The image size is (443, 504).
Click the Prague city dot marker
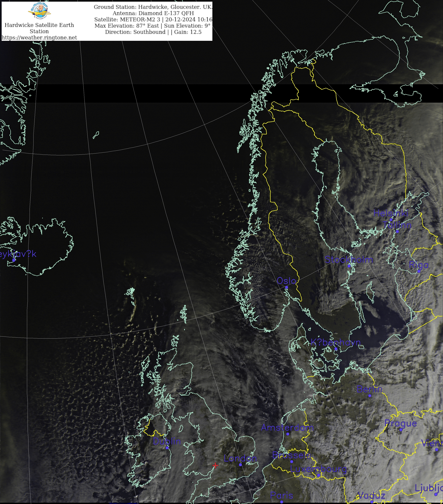click(401, 430)
